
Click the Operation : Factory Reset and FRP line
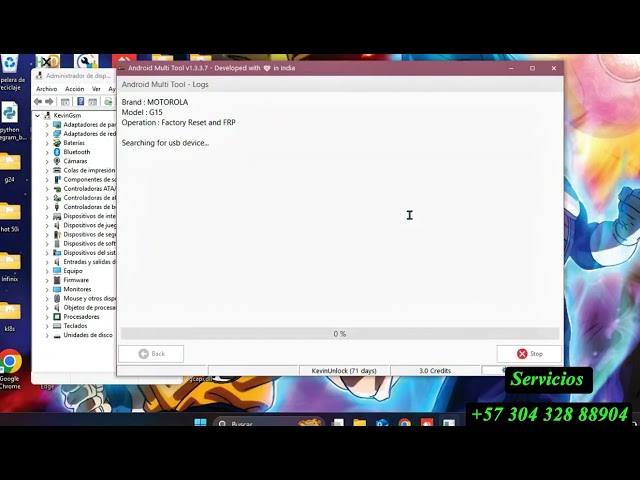pos(178,122)
